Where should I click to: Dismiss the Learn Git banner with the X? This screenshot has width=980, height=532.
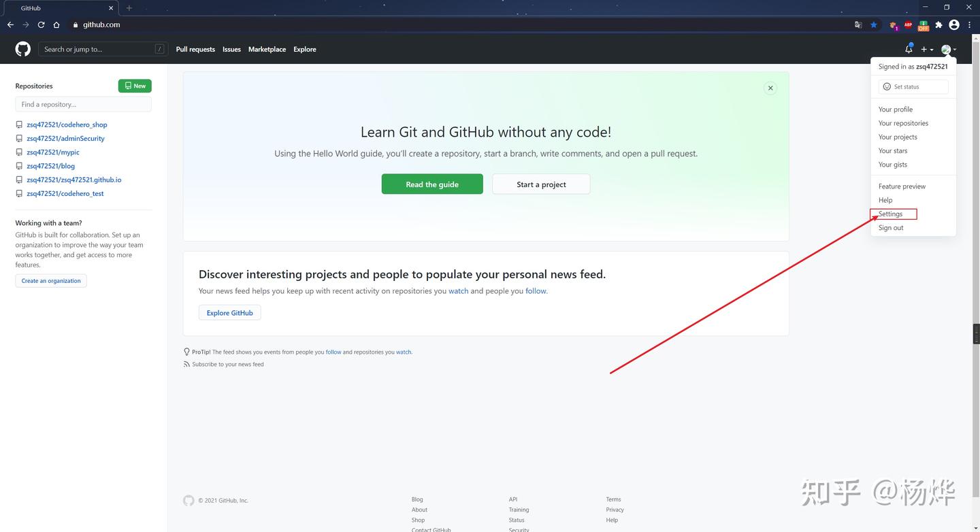tap(770, 88)
